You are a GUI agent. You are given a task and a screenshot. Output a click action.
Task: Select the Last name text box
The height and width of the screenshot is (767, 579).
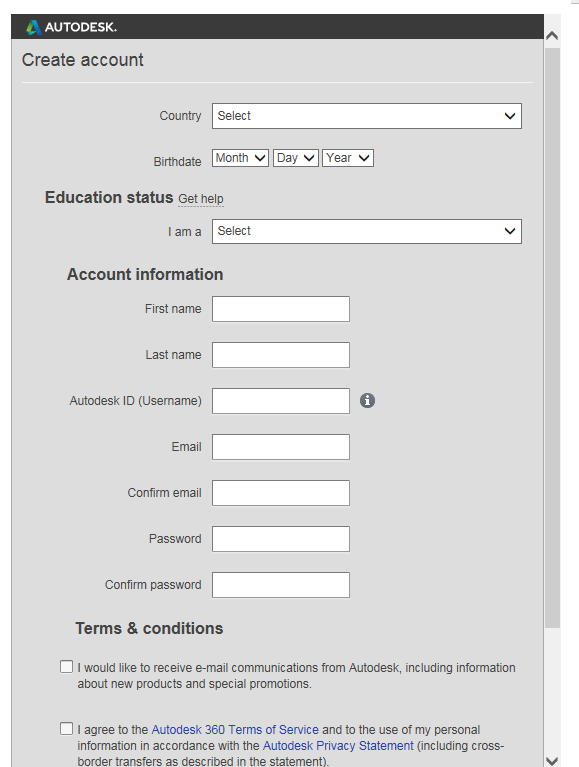281,355
